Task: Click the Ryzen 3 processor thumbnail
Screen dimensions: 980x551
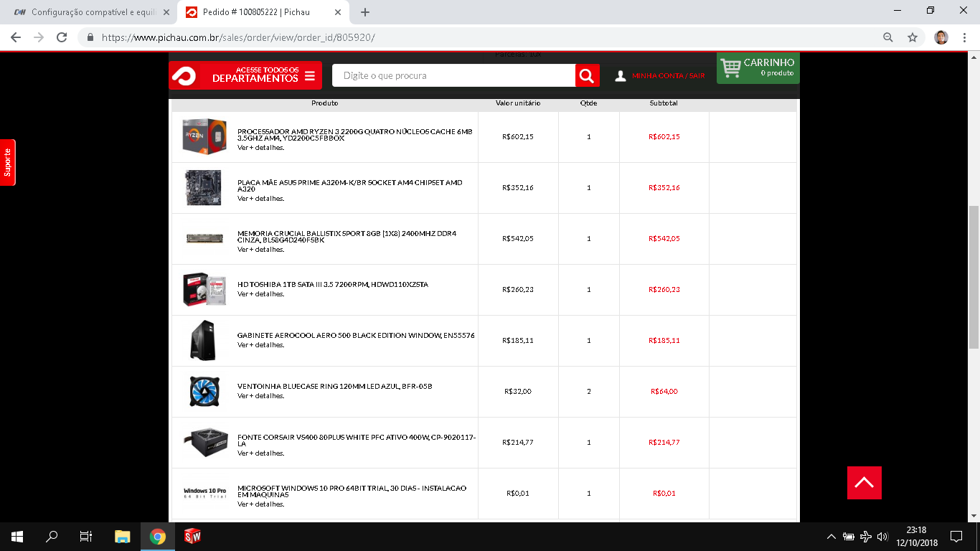Action: coord(204,136)
